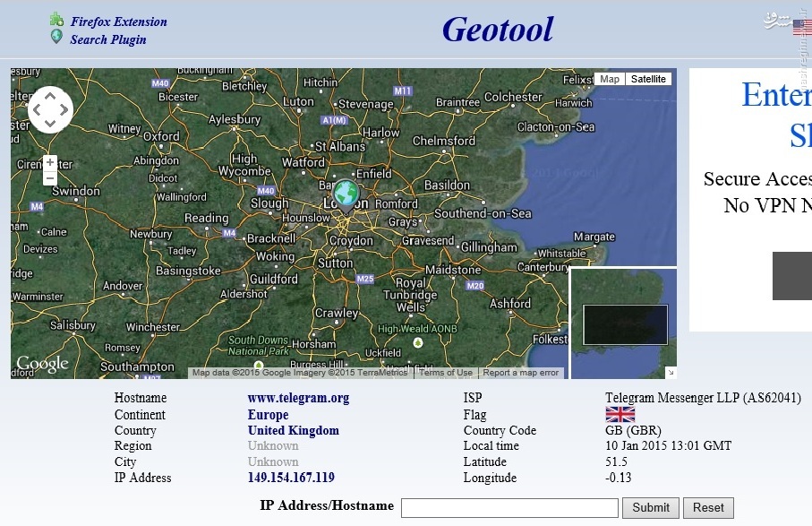Open the Firefox Extension link

tap(118, 22)
